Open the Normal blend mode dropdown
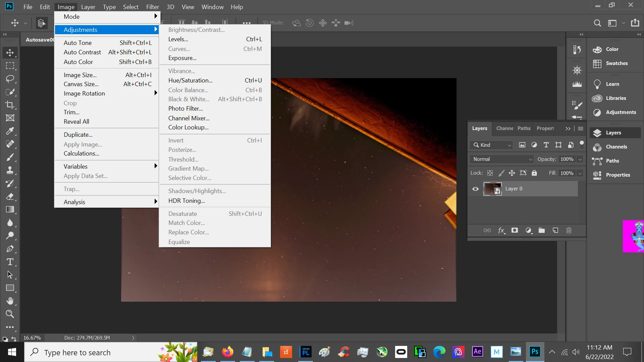The height and width of the screenshot is (362, 644). (502, 159)
